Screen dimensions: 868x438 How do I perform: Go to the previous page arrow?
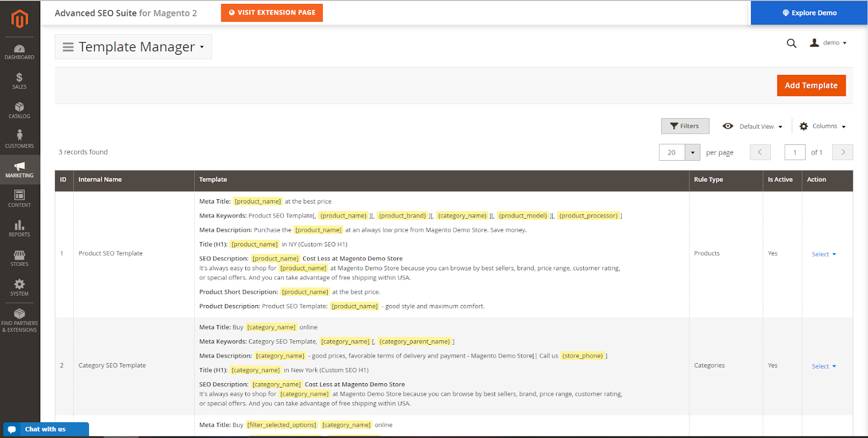760,153
